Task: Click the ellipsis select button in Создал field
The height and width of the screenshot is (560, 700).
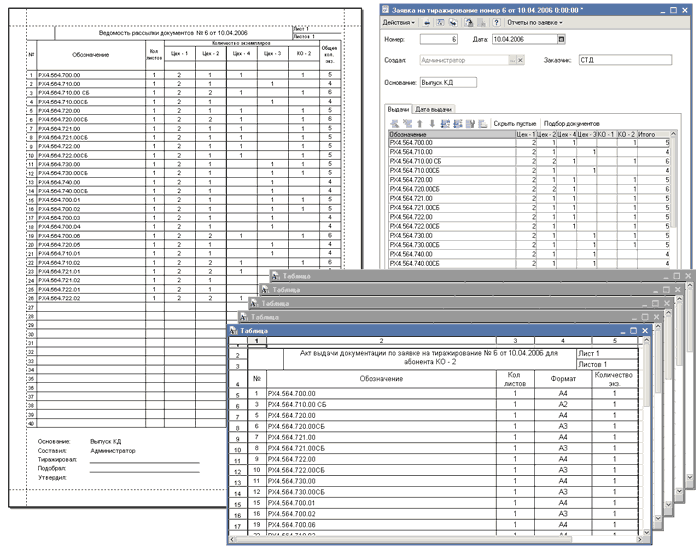Action: (512, 60)
